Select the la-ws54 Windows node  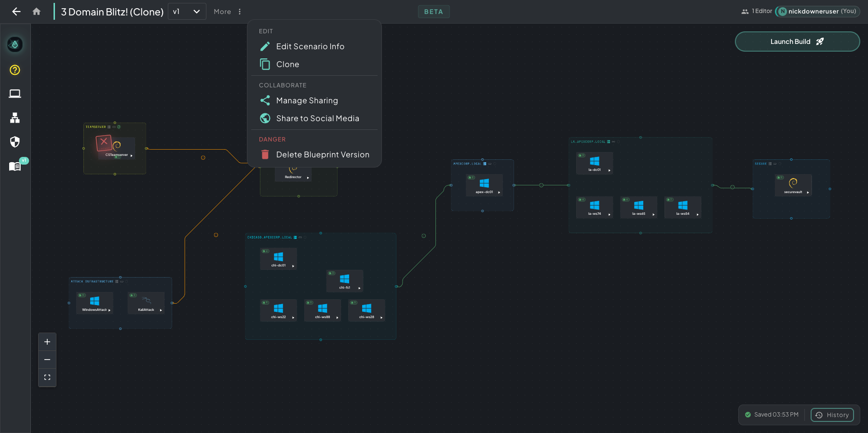click(683, 207)
